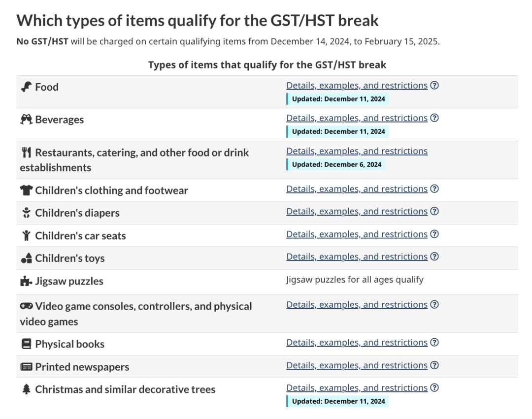The width and height of the screenshot is (532, 419).
Task: View Children's clothing and footwear details link
Action: point(357,189)
